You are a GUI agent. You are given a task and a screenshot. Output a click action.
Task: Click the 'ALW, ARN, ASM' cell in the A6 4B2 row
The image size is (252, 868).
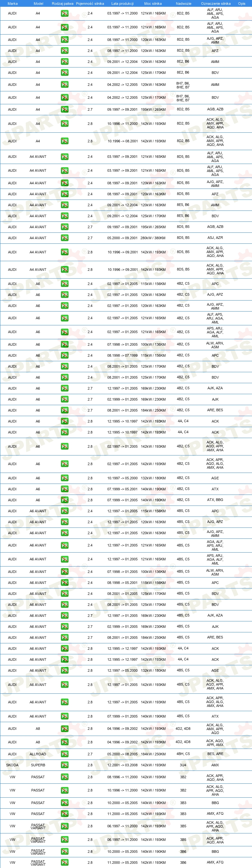click(x=215, y=345)
